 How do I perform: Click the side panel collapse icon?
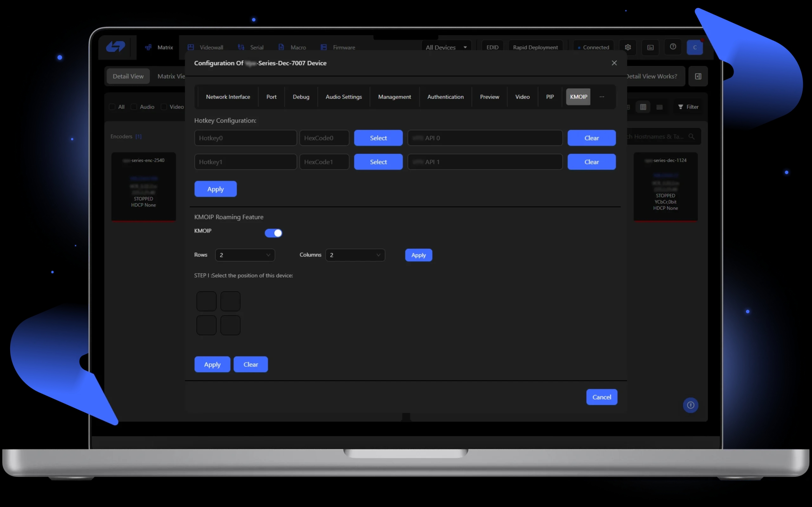tap(698, 76)
